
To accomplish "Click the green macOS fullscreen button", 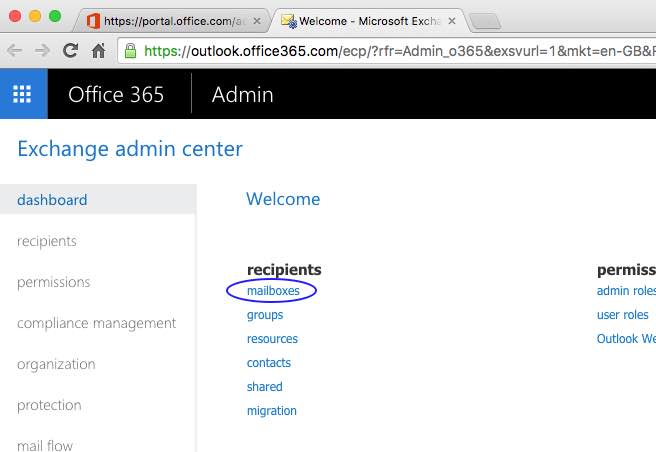I will (55, 16).
